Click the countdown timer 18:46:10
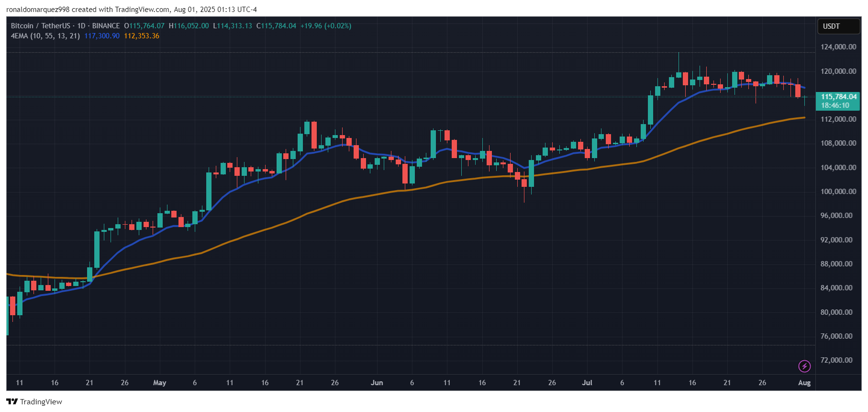Screen dimensions: 868x412 [835, 105]
